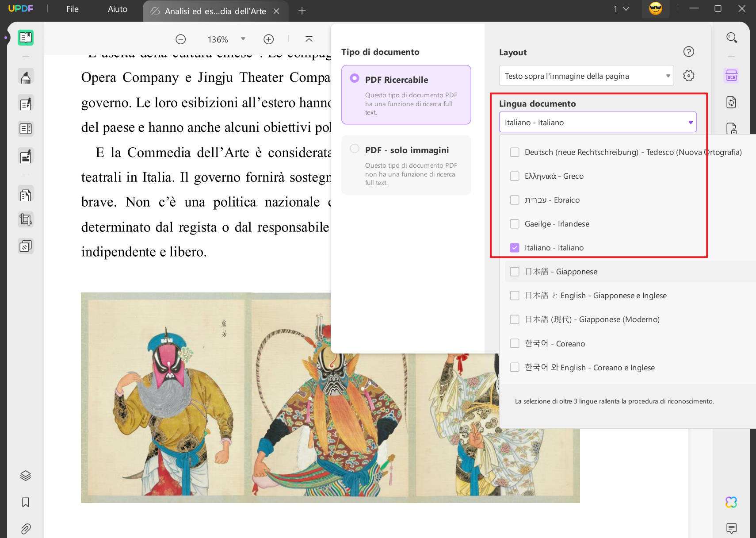Open the comments panel icon
Screen dimensions: 756x538
pos(731,528)
